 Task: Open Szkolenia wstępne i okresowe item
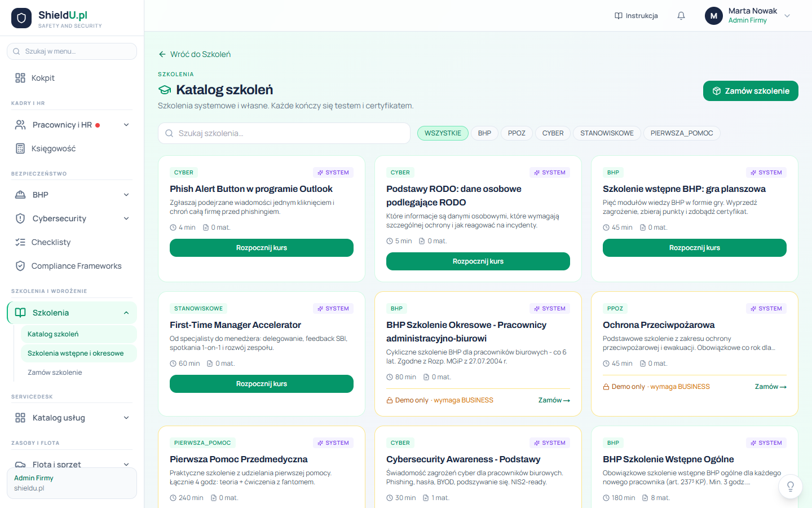point(78,353)
